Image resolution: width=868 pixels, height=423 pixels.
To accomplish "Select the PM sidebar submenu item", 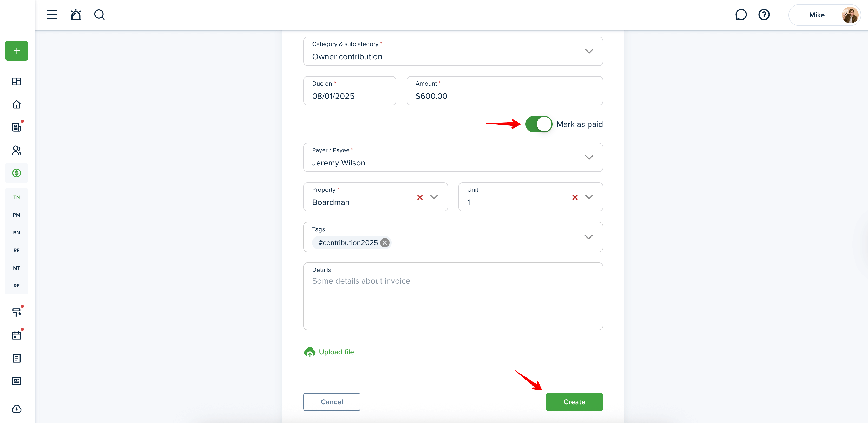I will pyautogui.click(x=17, y=215).
